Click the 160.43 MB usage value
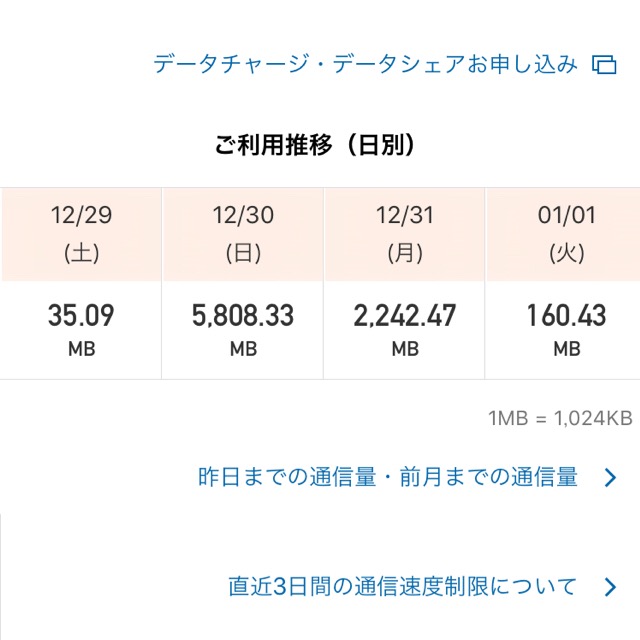Viewport: 640px width, 640px height. [x=566, y=317]
